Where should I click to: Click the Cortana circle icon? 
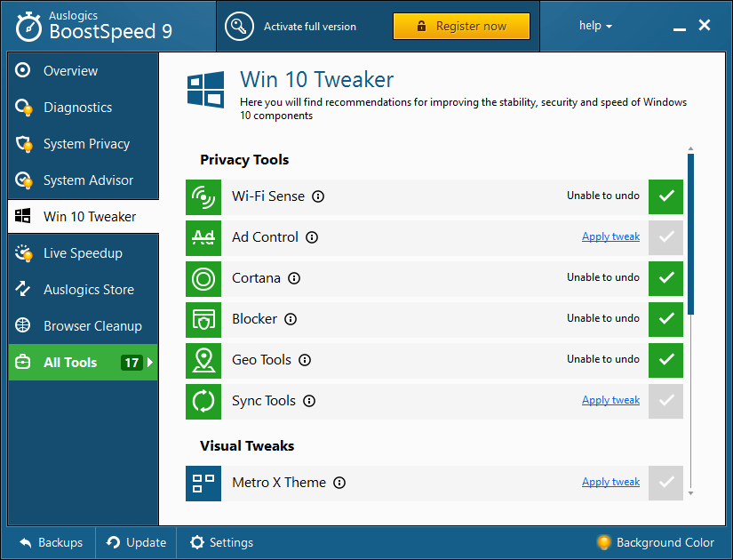pyautogui.click(x=203, y=279)
